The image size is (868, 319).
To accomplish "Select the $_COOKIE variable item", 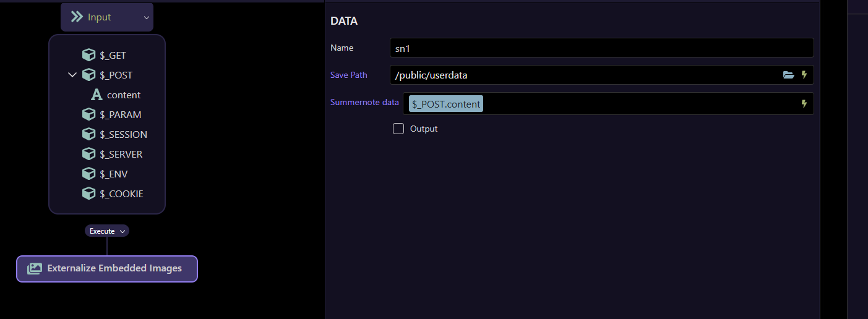I will (121, 194).
